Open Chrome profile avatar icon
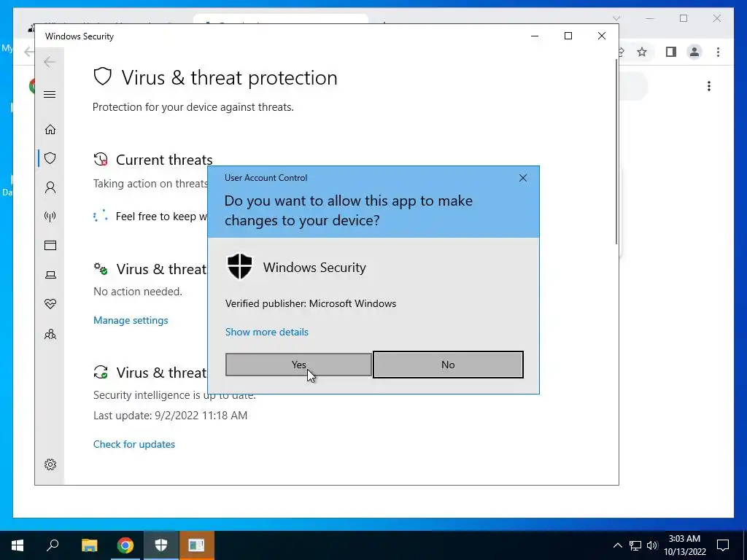 tap(694, 52)
